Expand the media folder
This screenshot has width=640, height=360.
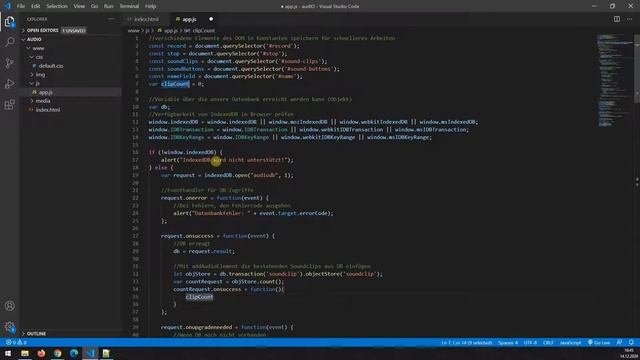pyautogui.click(x=43, y=101)
